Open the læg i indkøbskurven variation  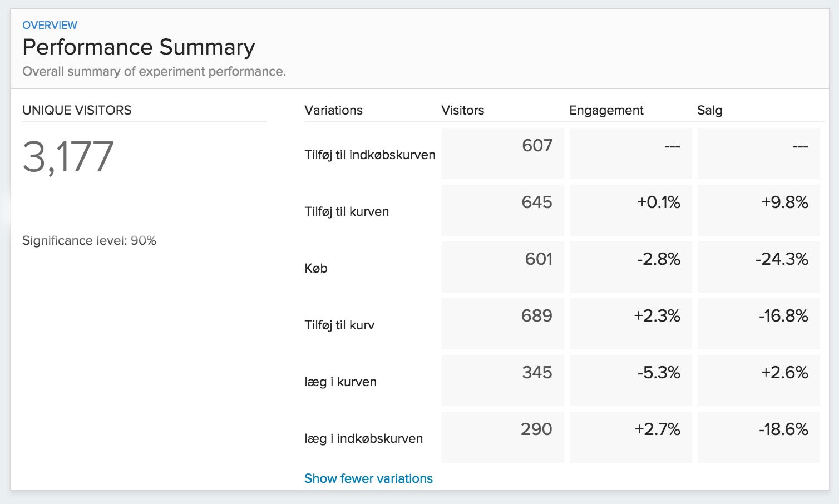[x=363, y=438]
